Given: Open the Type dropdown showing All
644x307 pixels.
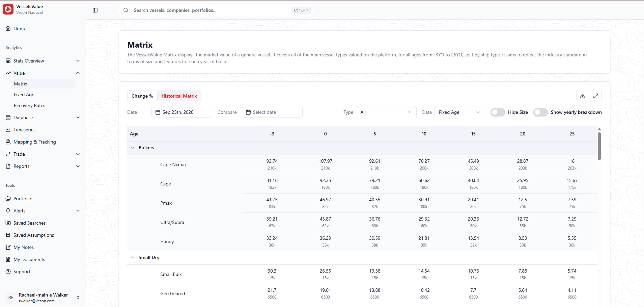Looking at the screenshot, I should point(386,112).
